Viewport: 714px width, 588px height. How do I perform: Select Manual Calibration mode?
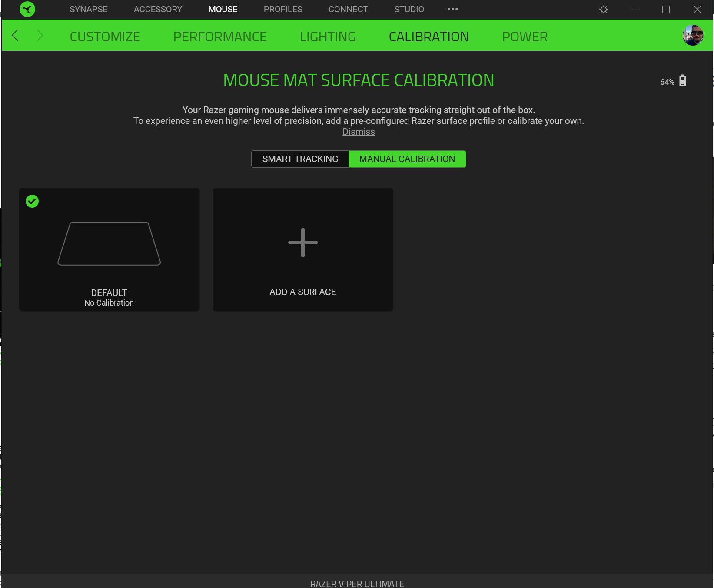point(407,159)
